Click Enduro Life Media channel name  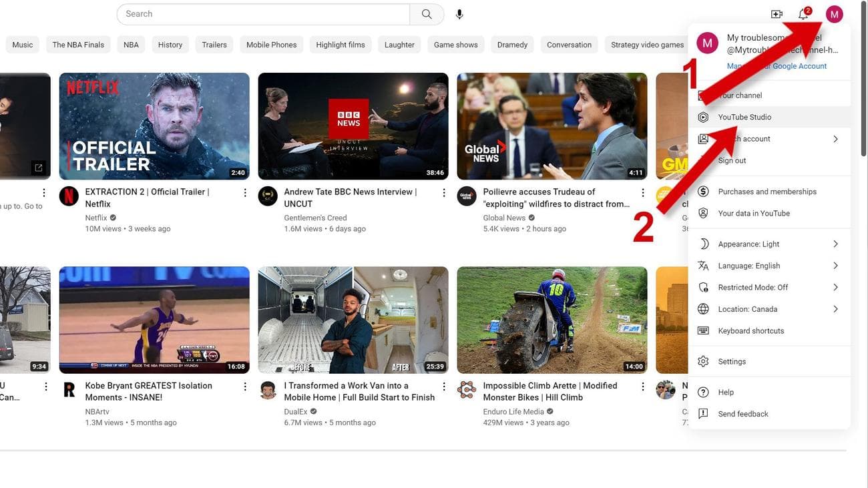(x=513, y=412)
